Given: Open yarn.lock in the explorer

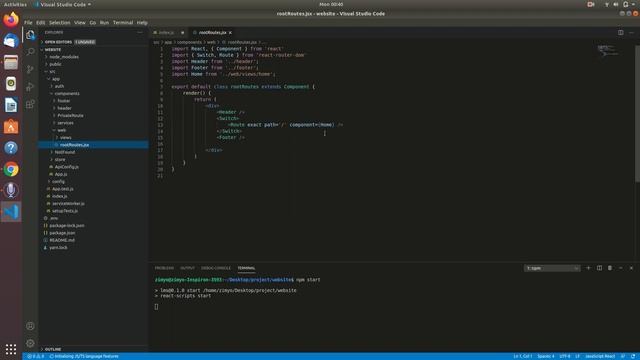Looking at the screenshot, I should 58,248.
